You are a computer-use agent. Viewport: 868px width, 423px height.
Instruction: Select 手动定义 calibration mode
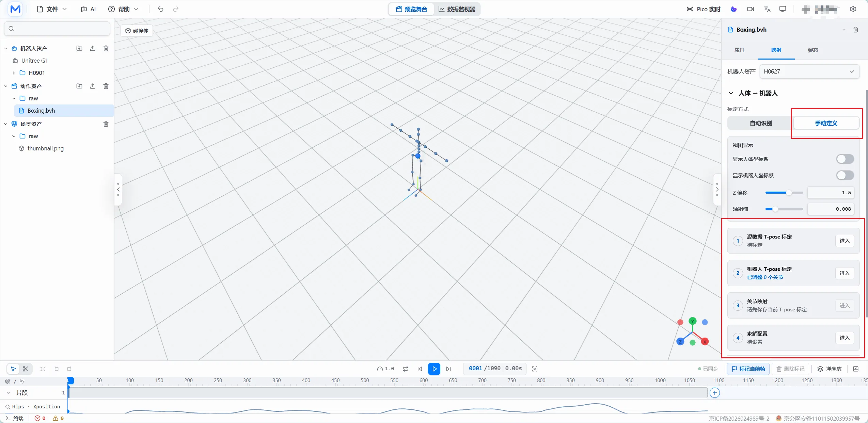point(826,123)
